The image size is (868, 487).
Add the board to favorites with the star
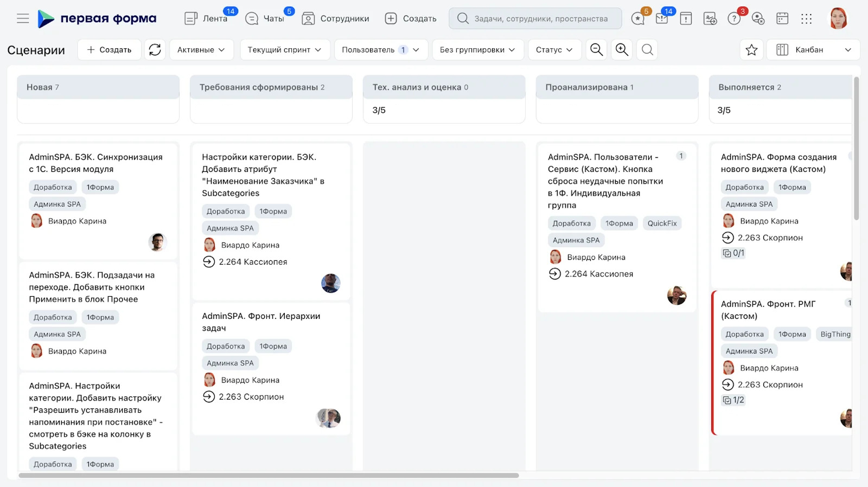[751, 50]
